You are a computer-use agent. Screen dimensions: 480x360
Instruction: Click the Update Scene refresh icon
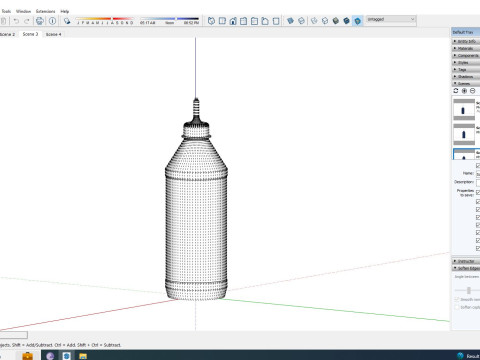(456, 91)
